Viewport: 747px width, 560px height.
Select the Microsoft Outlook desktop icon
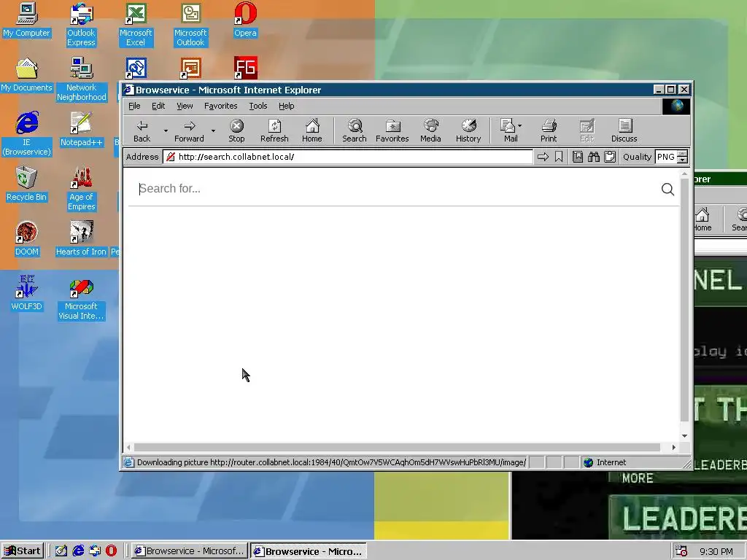[190, 25]
